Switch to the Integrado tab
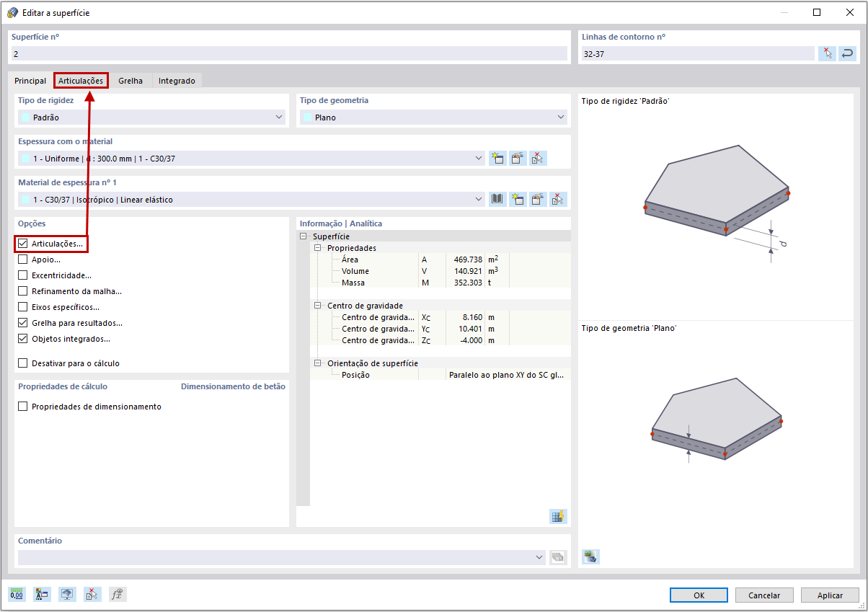This screenshot has width=868, height=612. pyautogui.click(x=177, y=81)
